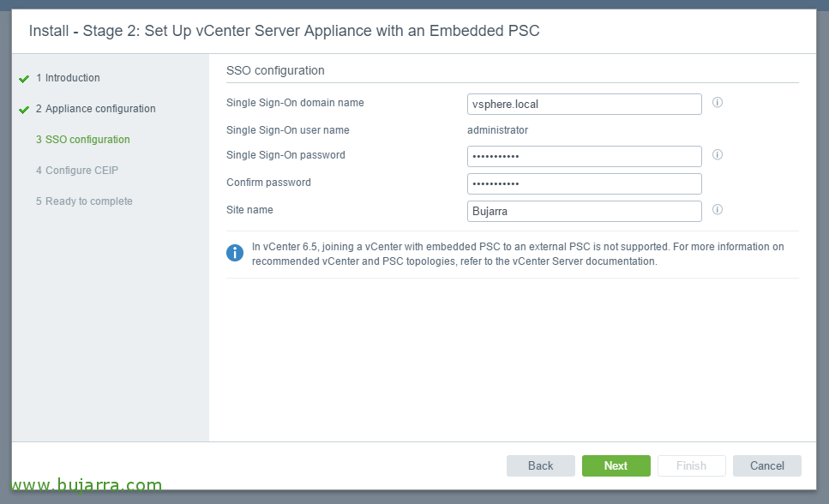This screenshot has width=829, height=504.
Task: Go to step 2 Appliance configuration
Action: [x=96, y=108]
